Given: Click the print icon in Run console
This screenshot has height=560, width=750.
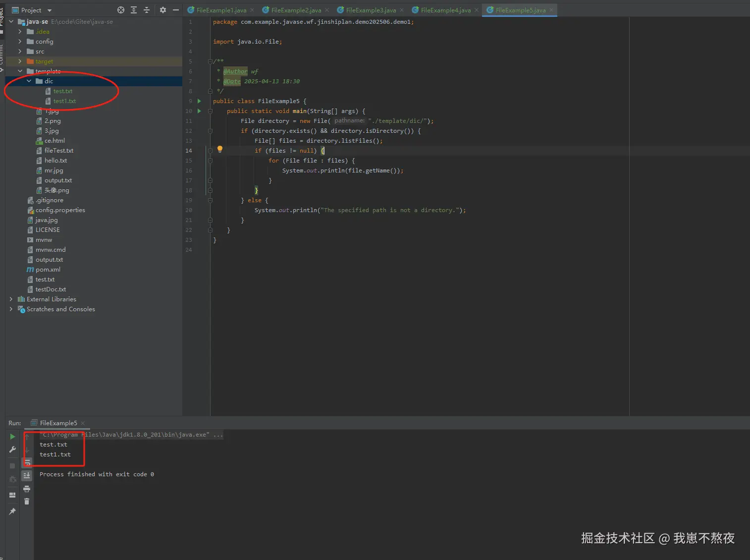Looking at the screenshot, I should point(27,489).
